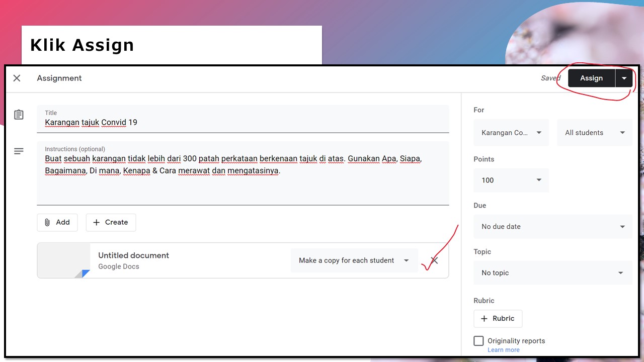Open the All students dropdown

pyautogui.click(x=595, y=133)
